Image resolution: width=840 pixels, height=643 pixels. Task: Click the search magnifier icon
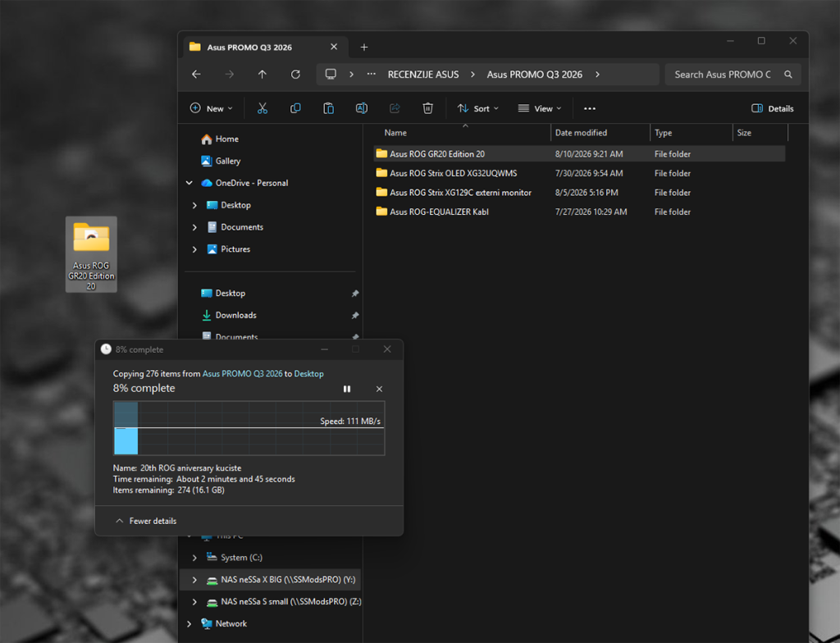coord(788,75)
